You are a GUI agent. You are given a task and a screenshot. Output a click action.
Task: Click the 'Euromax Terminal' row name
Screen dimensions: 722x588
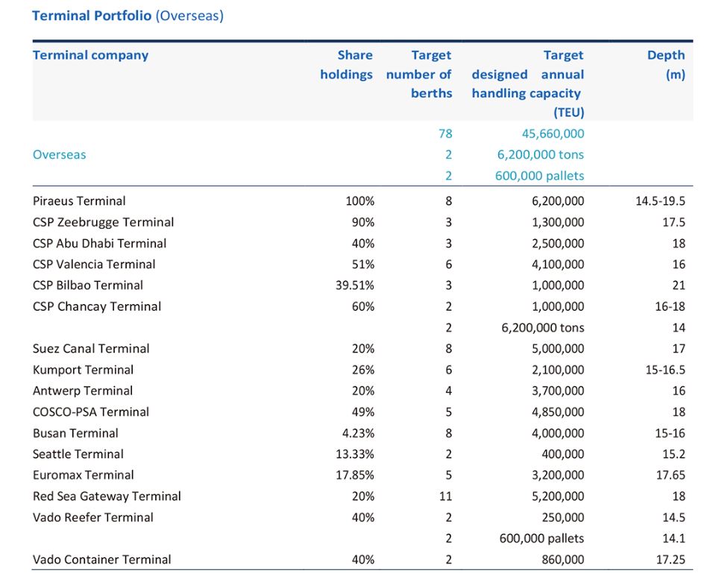pos(84,475)
